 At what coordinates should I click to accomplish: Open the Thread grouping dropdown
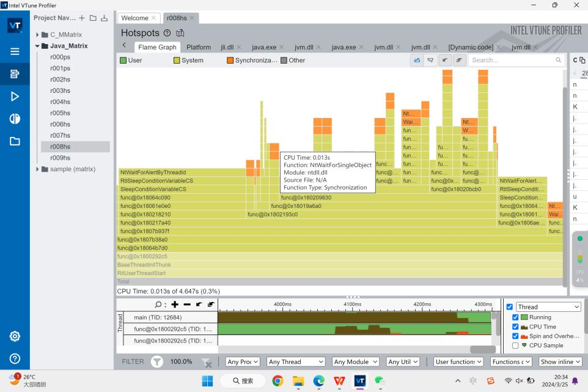(x=549, y=307)
